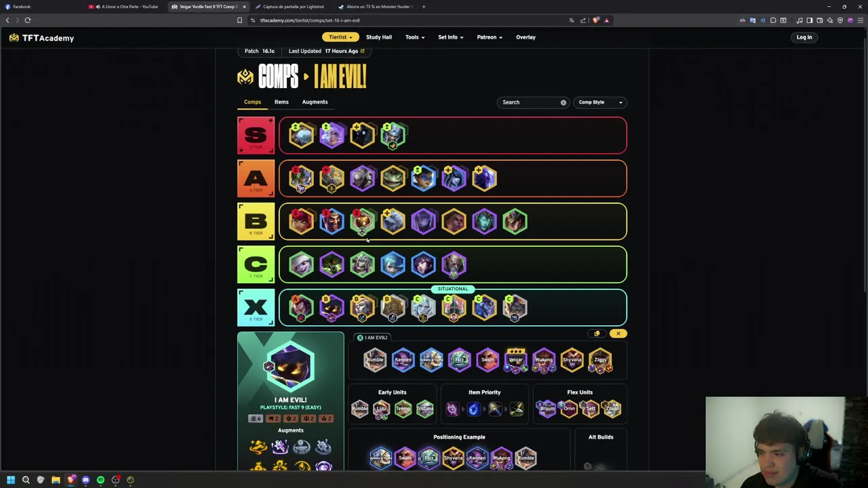Select the first comp icon in A tier
868x488 pixels.
pyautogui.click(x=301, y=179)
